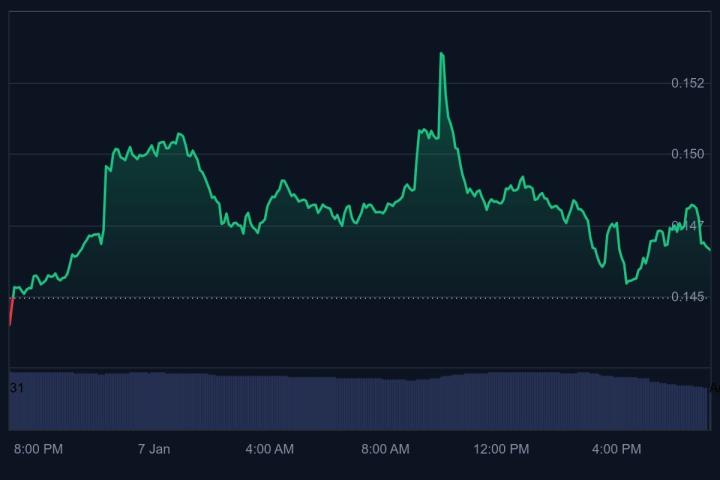Screen dimensions: 720x480
Task: Click the 31 volume axis label
Action: pos(17,388)
